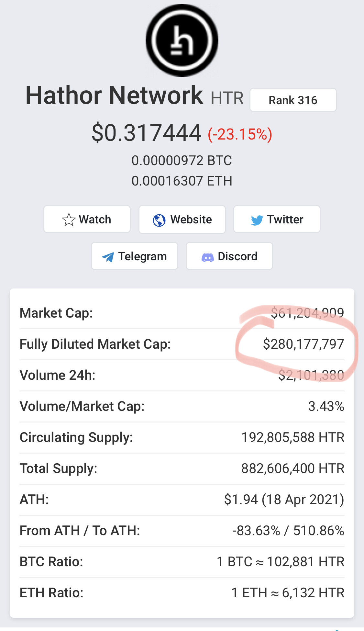This screenshot has height=631, width=364.
Task: Click the Discord logo icon
Action: tap(207, 257)
